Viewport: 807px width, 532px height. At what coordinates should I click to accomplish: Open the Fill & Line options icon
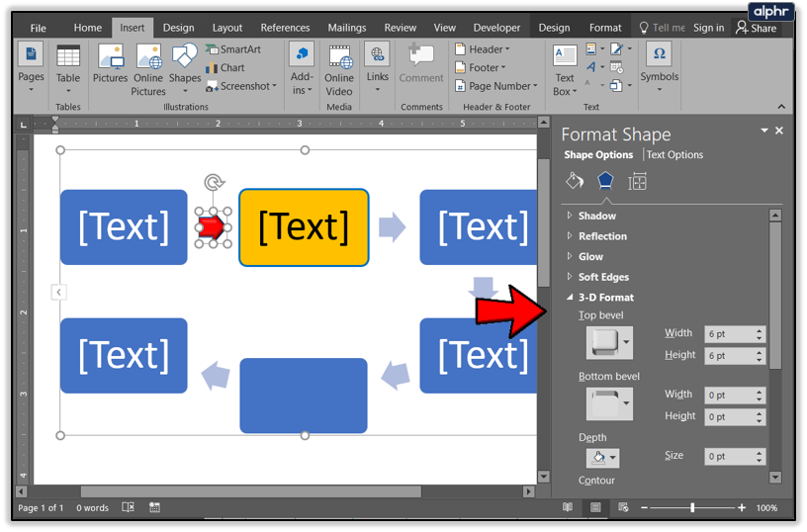[574, 181]
